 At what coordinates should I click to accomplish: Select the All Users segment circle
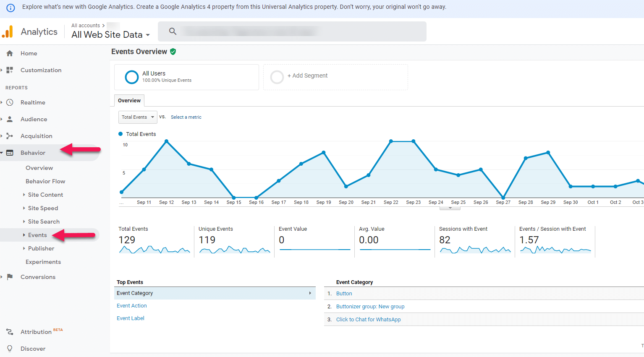pos(132,77)
